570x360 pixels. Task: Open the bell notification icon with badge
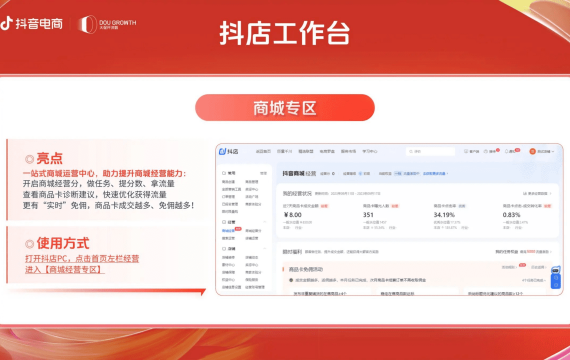coord(506,151)
